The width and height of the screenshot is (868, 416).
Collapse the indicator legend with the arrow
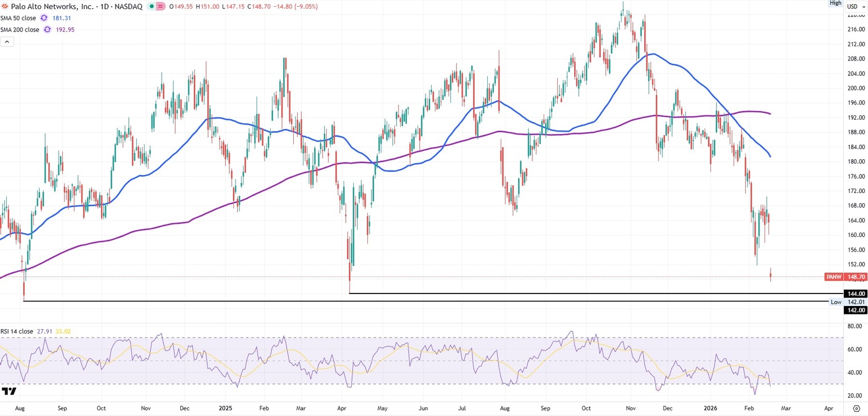tap(7, 42)
